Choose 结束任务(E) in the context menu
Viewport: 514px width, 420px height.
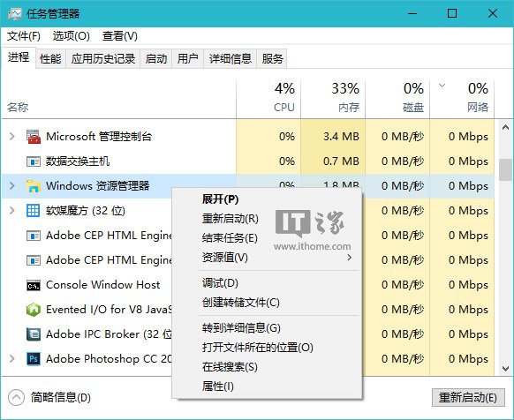click(x=267, y=238)
